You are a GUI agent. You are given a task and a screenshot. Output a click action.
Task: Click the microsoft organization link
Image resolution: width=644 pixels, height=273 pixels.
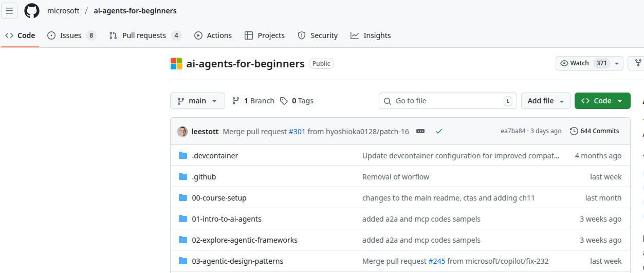tap(63, 11)
